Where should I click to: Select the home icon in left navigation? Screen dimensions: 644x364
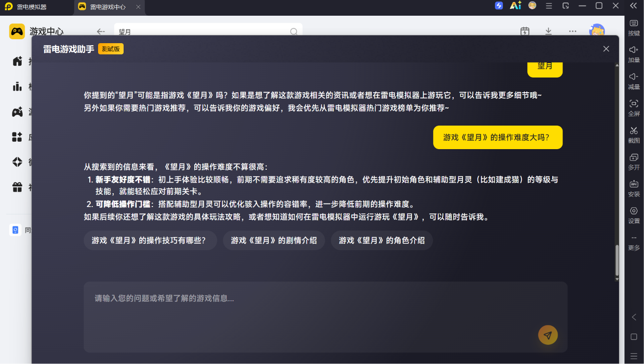tap(17, 61)
